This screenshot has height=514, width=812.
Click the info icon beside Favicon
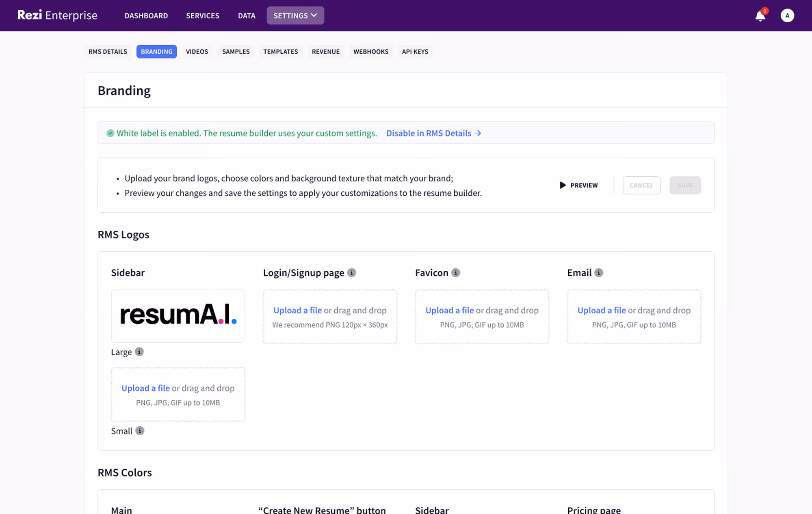(x=456, y=273)
